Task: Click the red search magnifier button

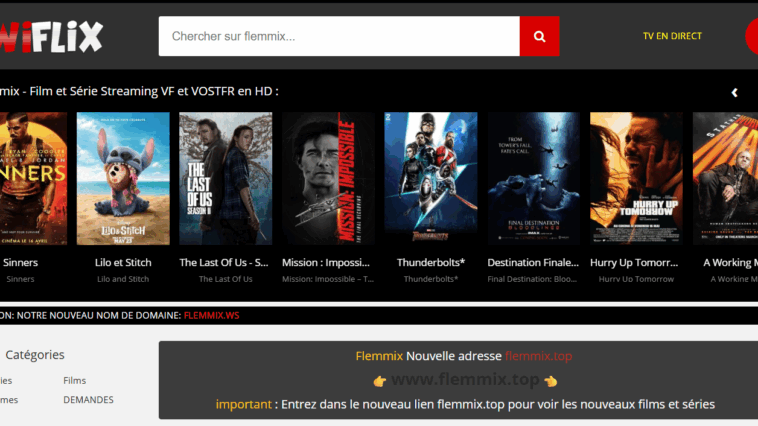Action: (x=539, y=36)
